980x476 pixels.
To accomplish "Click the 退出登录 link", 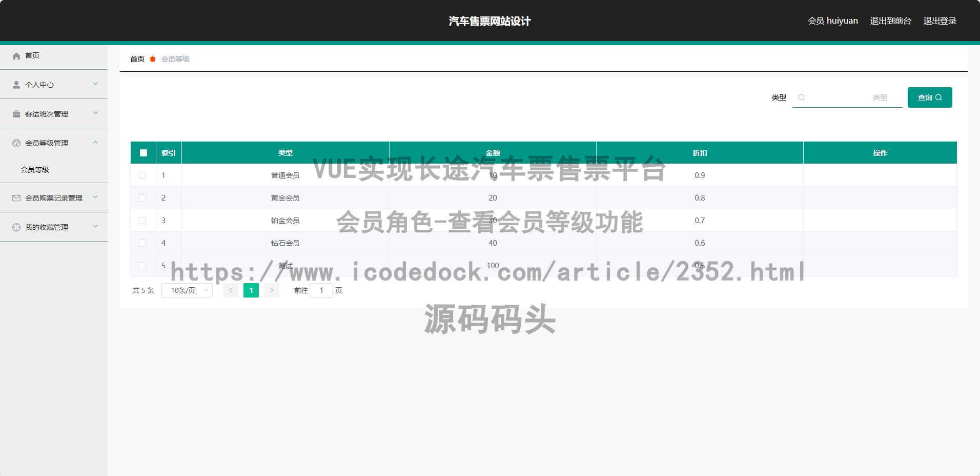I will coord(940,21).
